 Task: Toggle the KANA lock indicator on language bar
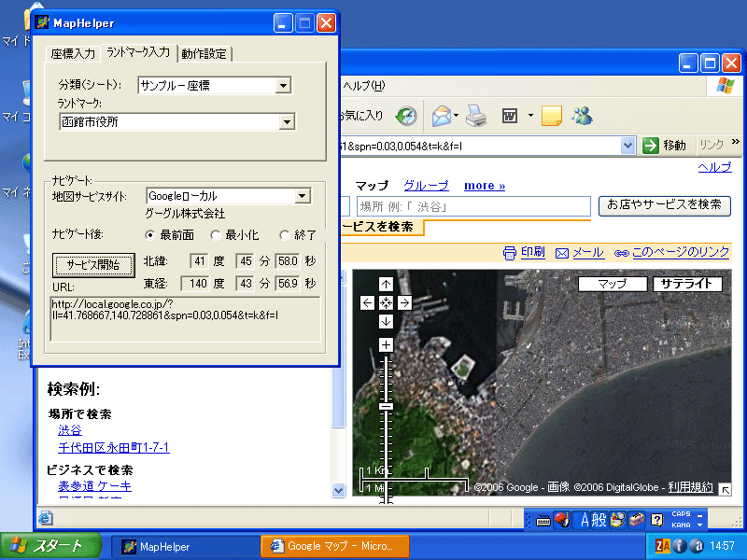[681, 525]
